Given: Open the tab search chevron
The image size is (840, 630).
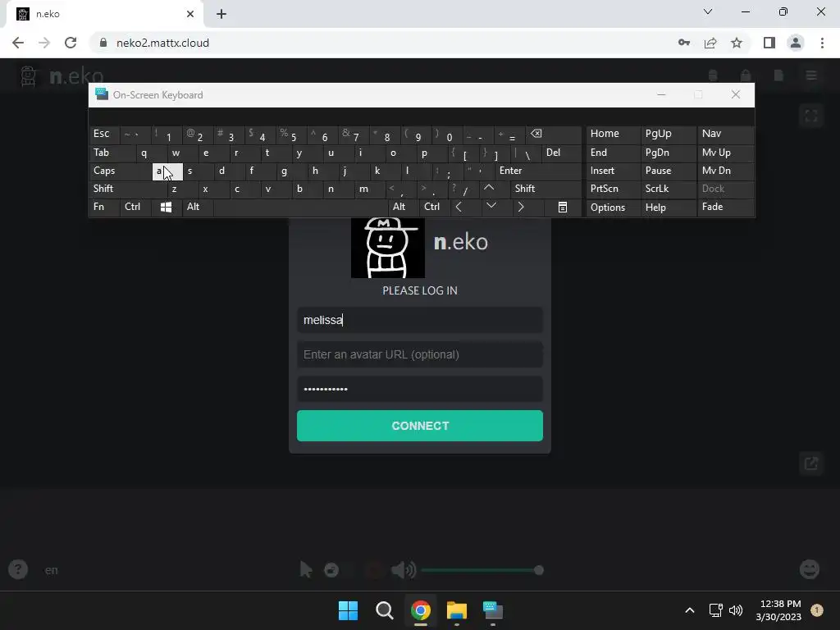Looking at the screenshot, I should click(708, 11).
